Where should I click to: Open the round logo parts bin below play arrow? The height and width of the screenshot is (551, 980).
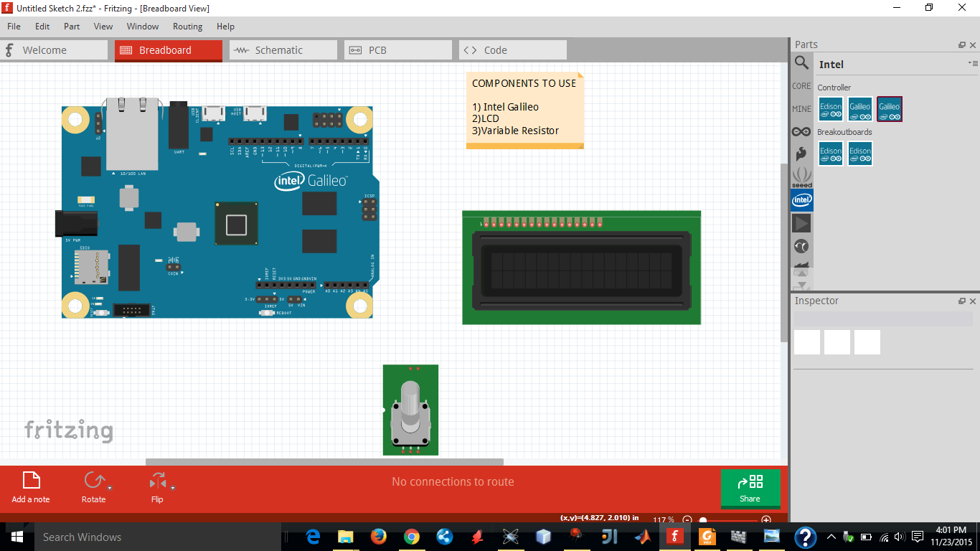(x=801, y=246)
